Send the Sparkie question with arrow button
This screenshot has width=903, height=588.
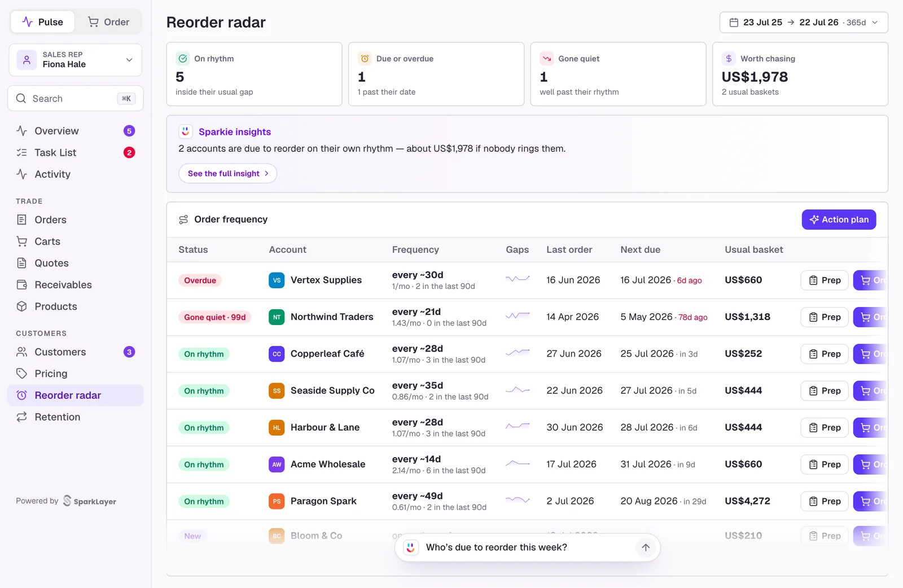pyautogui.click(x=646, y=547)
